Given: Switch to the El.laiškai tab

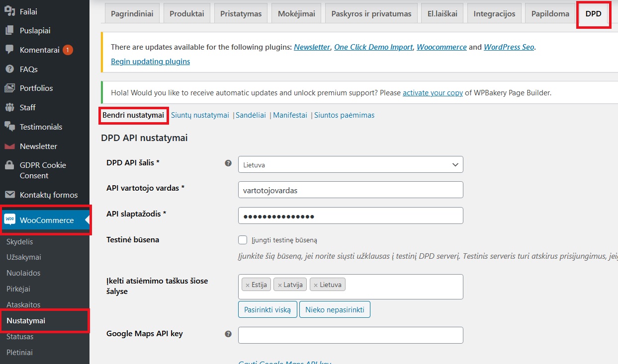Looking at the screenshot, I should pyautogui.click(x=442, y=13).
